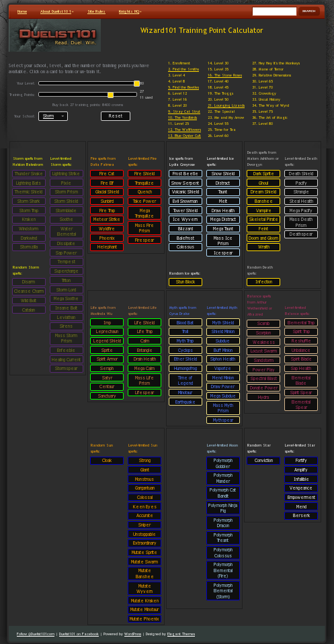334x644 pixels.
Task: Click the Reset button
Action: 116,116
